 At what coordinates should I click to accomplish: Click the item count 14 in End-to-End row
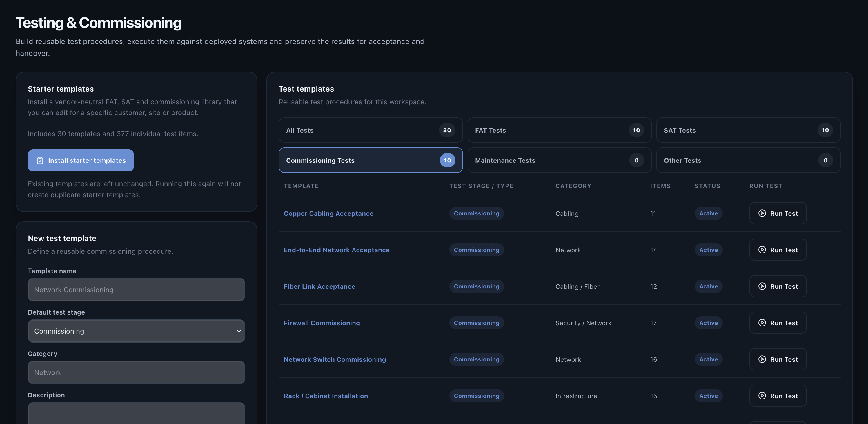pos(653,250)
